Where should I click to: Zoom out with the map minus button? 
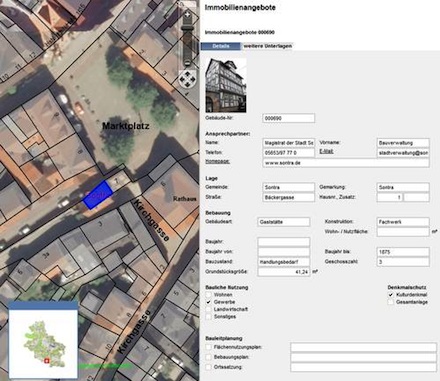187,62
